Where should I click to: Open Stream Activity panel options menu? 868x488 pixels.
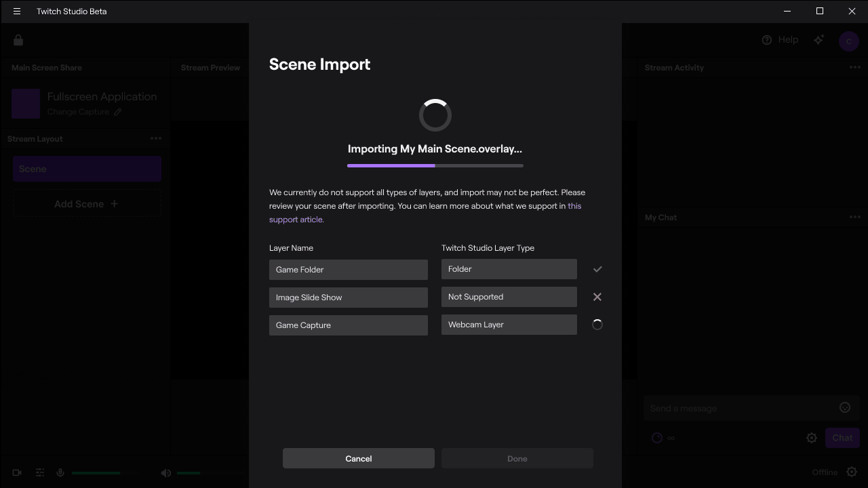click(854, 67)
